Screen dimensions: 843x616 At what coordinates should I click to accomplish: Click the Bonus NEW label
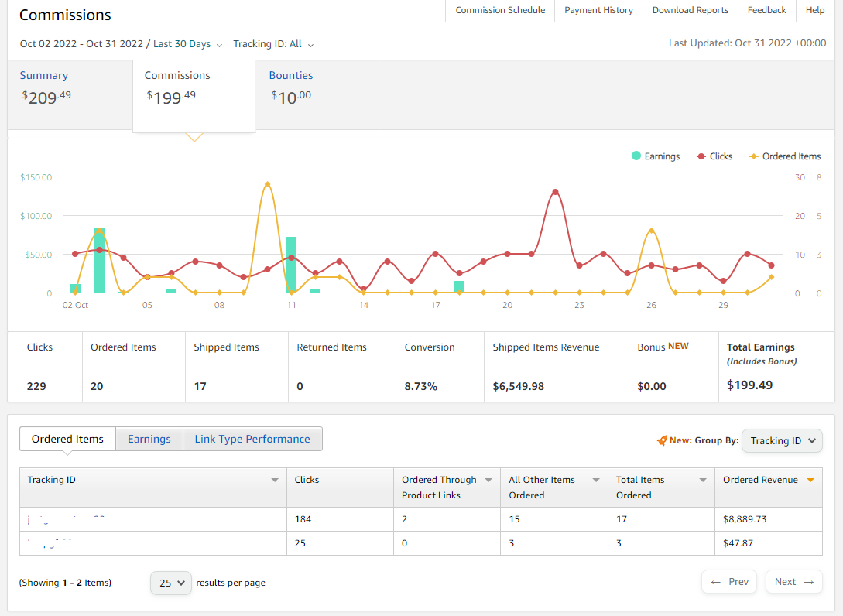pyautogui.click(x=663, y=347)
